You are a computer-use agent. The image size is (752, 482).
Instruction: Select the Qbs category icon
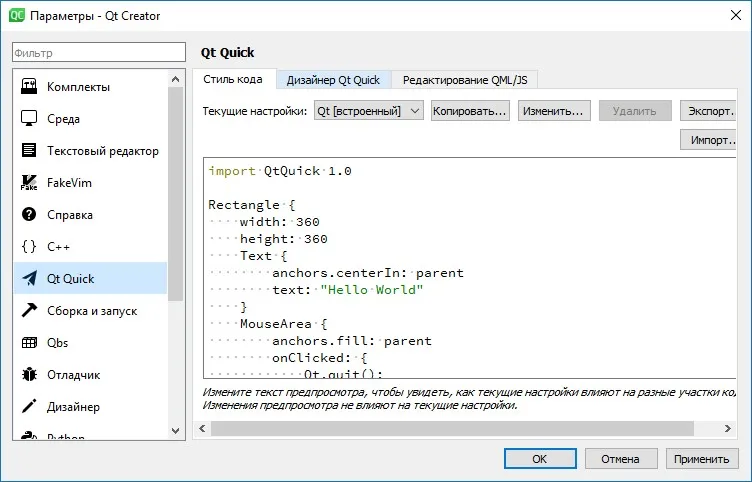29,342
